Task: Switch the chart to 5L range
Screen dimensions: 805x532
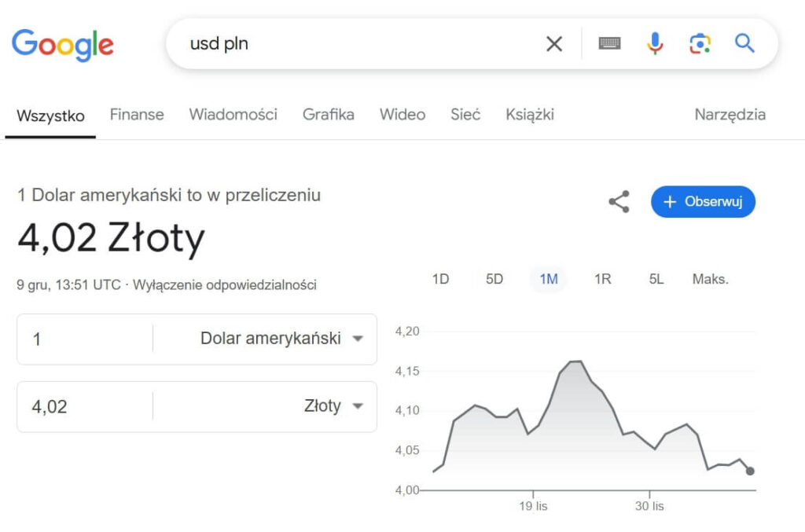Action: click(655, 279)
